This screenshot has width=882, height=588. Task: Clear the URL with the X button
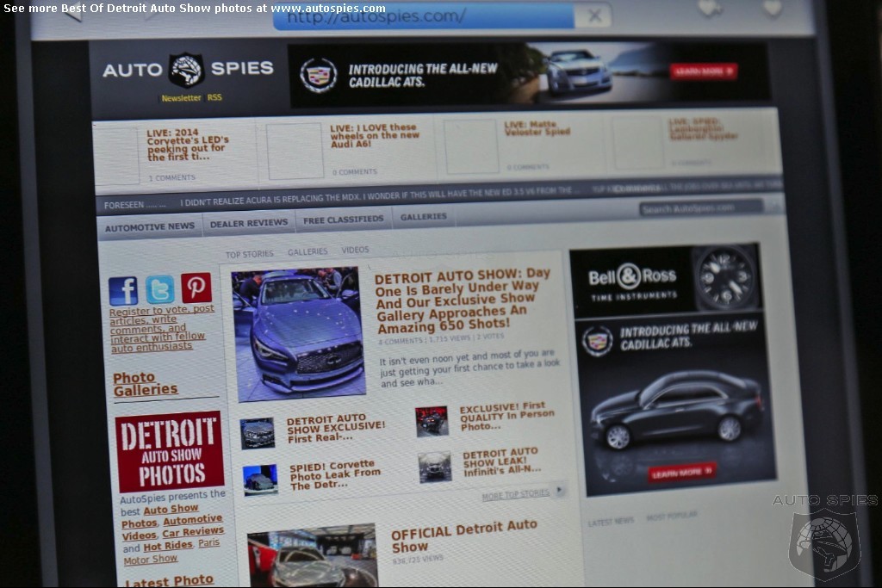(x=594, y=15)
